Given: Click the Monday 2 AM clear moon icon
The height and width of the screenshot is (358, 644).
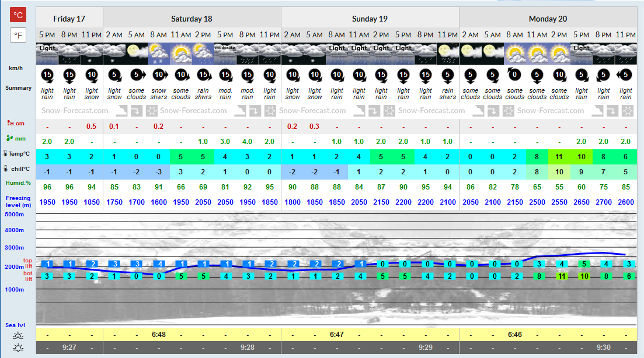Looking at the screenshot, I should coord(470,54).
